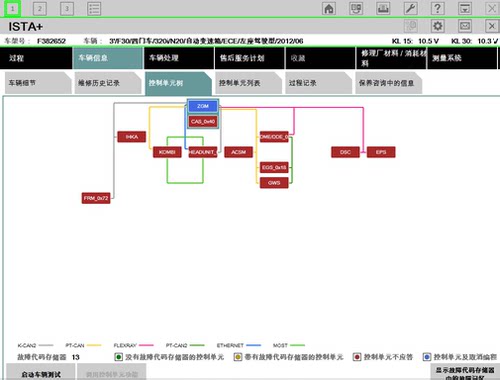Open the feedback mail envelope icon

pos(465,26)
